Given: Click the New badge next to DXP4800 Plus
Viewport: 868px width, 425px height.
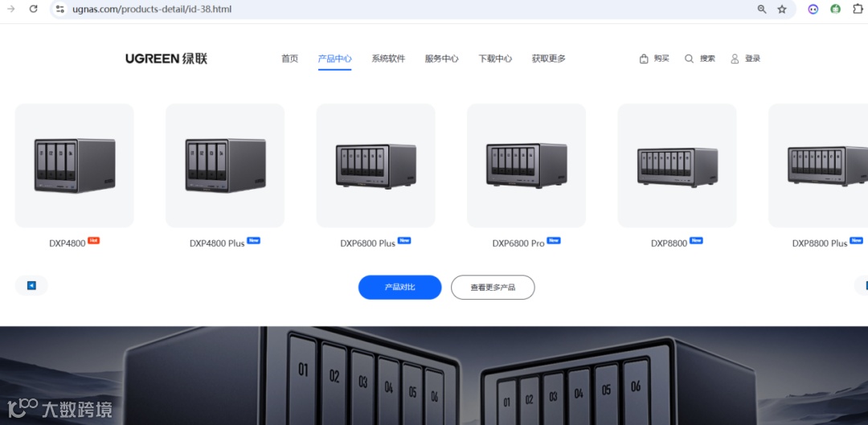Looking at the screenshot, I should [x=253, y=240].
